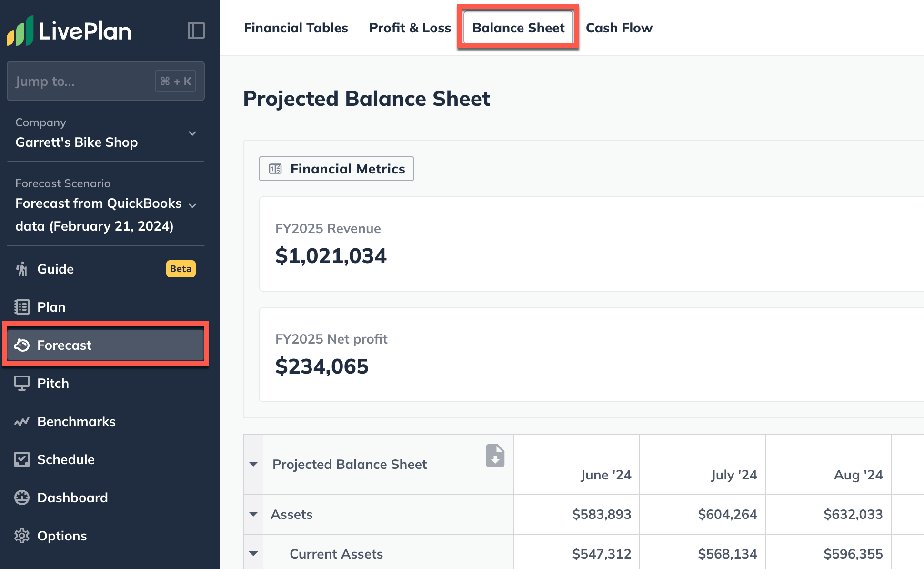Click the Projected Balance Sheet page heading

pyautogui.click(x=367, y=99)
